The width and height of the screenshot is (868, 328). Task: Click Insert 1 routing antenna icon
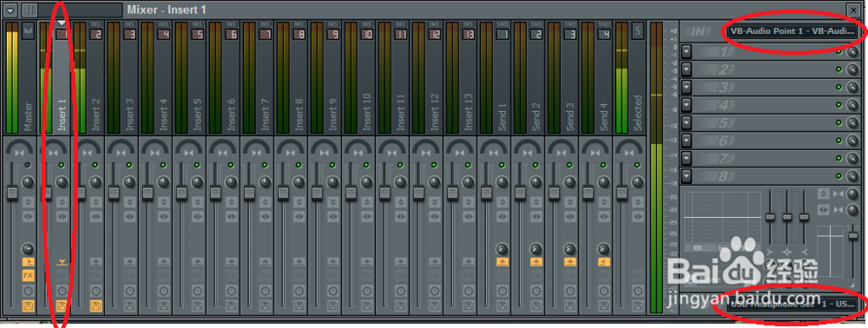62,262
